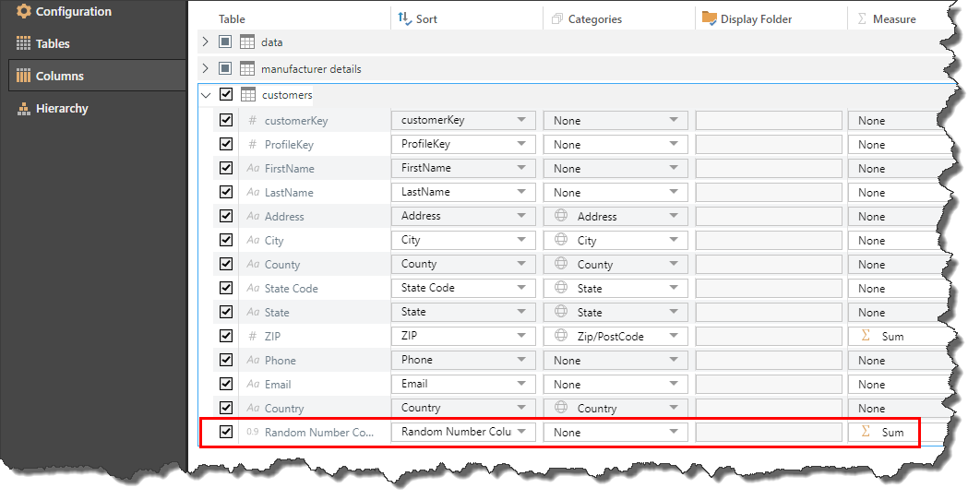This screenshot has width=980, height=500.
Task: Click the customers table grid icon
Action: pyautogui.click(x=247, y=94)
